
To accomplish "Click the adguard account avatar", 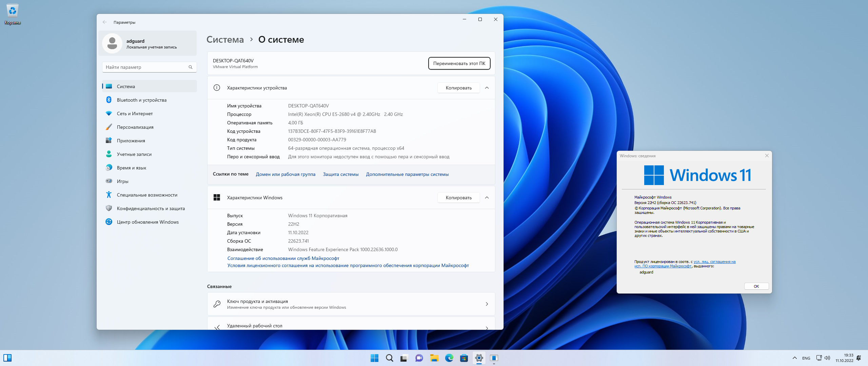I will point(112,43).
